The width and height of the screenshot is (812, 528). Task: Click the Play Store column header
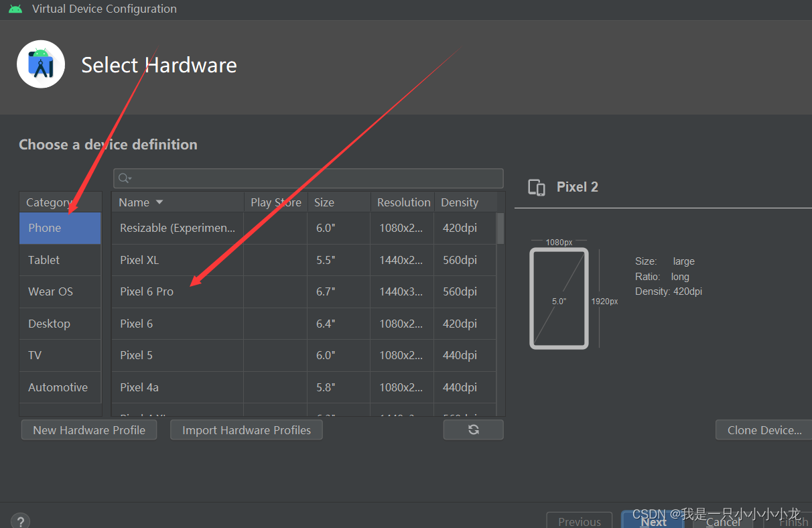tap(276, 202)
